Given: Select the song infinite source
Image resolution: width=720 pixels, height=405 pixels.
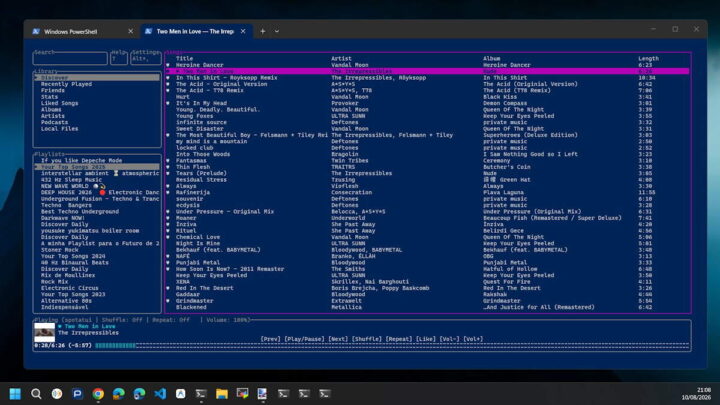Looking at the screenshot, I should 201,123.
